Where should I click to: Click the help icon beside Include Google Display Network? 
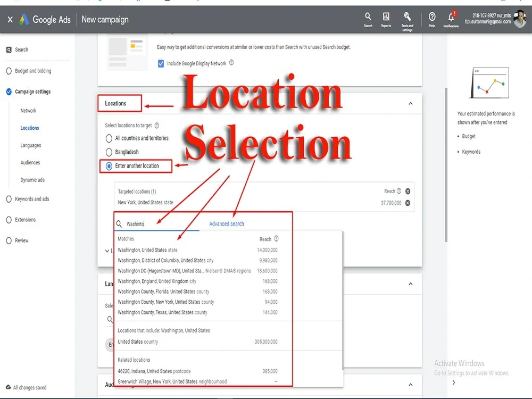point(231,62)
